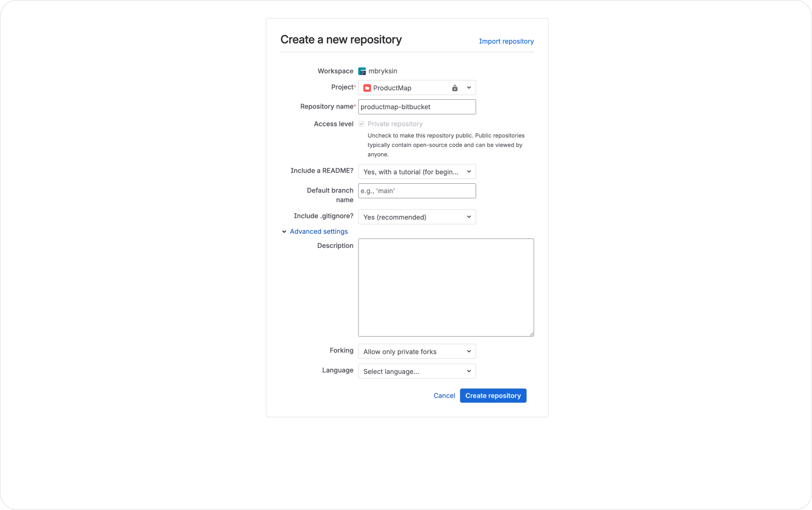Open the Forking dropdown
The width and height of the screenshot is (812, 510).
tap(417, 352)
